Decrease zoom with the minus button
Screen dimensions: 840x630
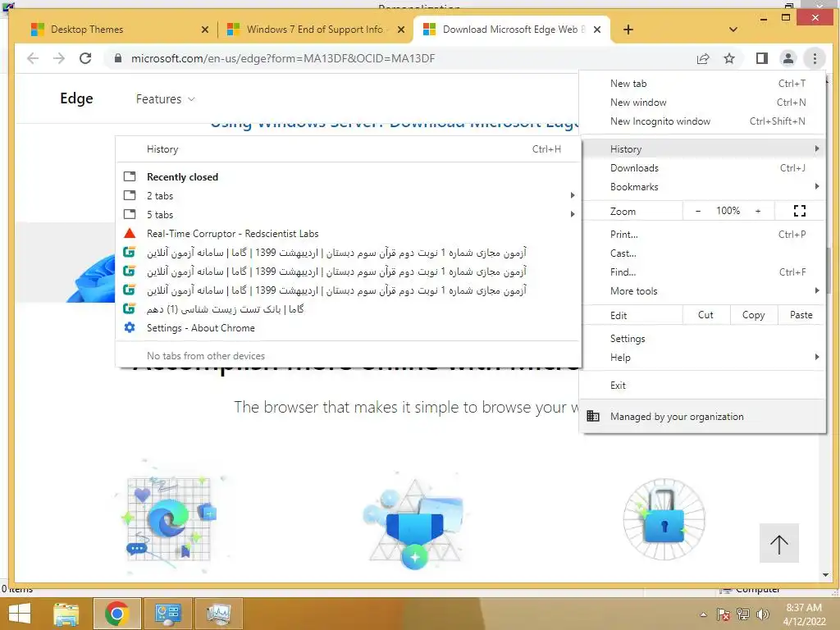click(x=697, y=211)
